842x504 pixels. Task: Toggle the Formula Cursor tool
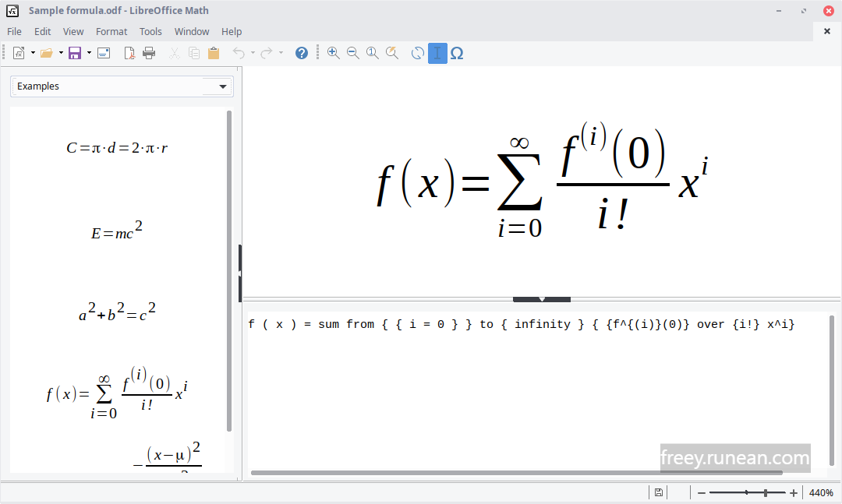point(437,53)
